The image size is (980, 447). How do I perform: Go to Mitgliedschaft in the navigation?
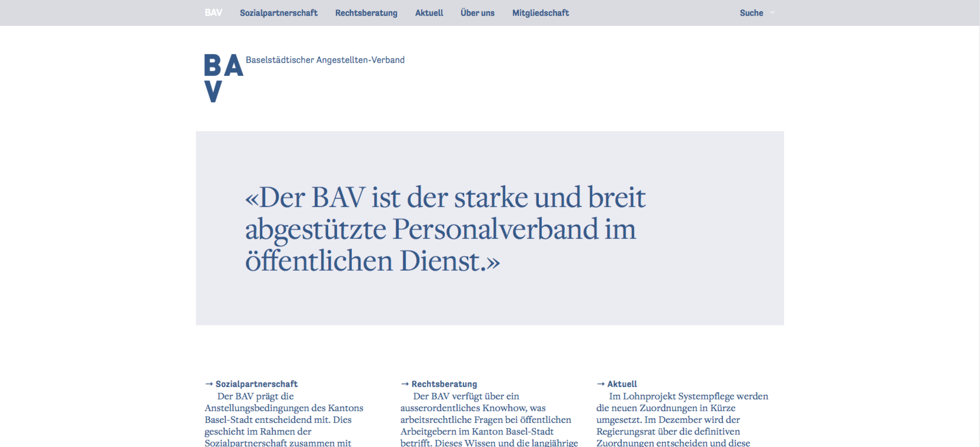click(541, 13)
